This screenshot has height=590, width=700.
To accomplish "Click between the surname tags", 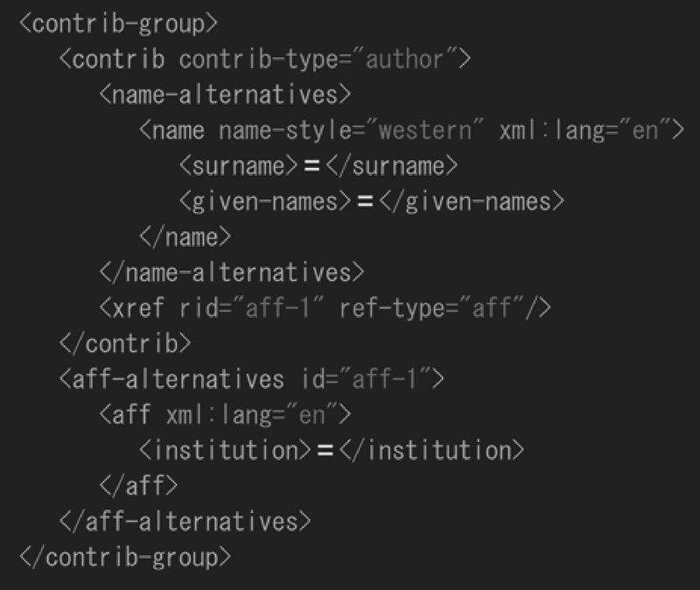I will click(x=311, y=166).
